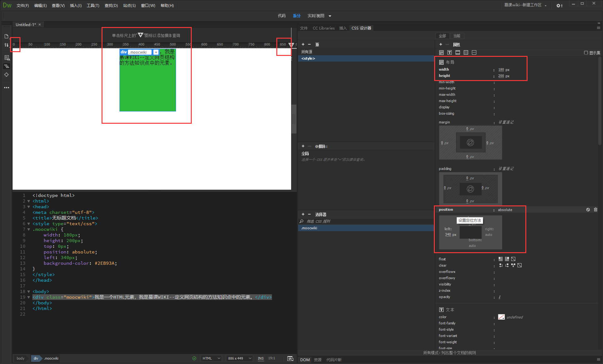Viewport: 603px width, 364px height.
Task: Set clear to both icon
Action: click(x=513, y=265)
